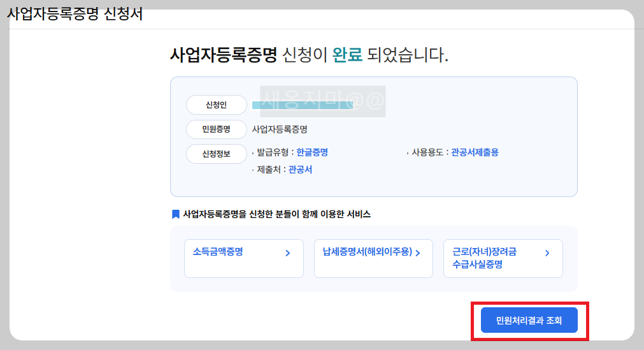Click the 신청정보 label pill

(x=217, y=154)
